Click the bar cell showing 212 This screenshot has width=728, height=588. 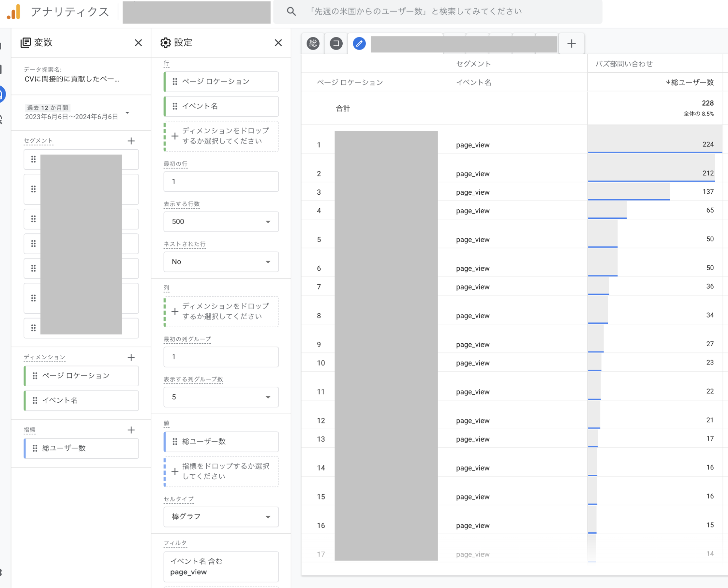point(655,168)
